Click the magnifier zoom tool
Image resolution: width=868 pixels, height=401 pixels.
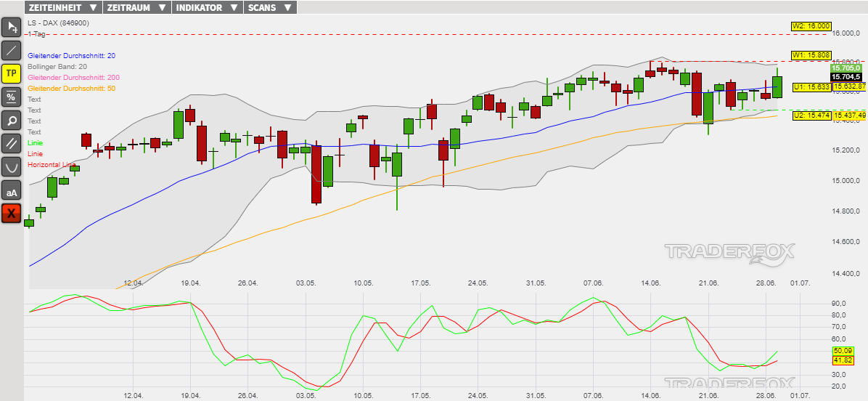(12, 120)
